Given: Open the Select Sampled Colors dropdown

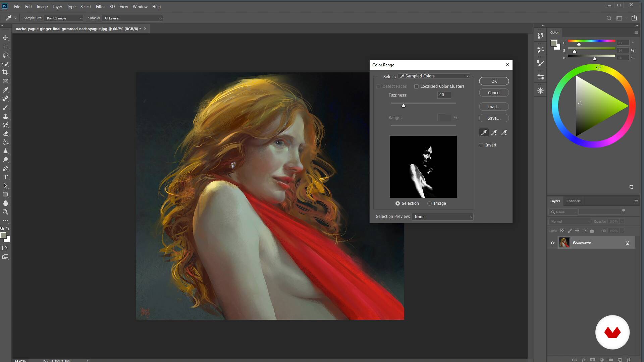Looking at the screenshot, I should [434, 76].
